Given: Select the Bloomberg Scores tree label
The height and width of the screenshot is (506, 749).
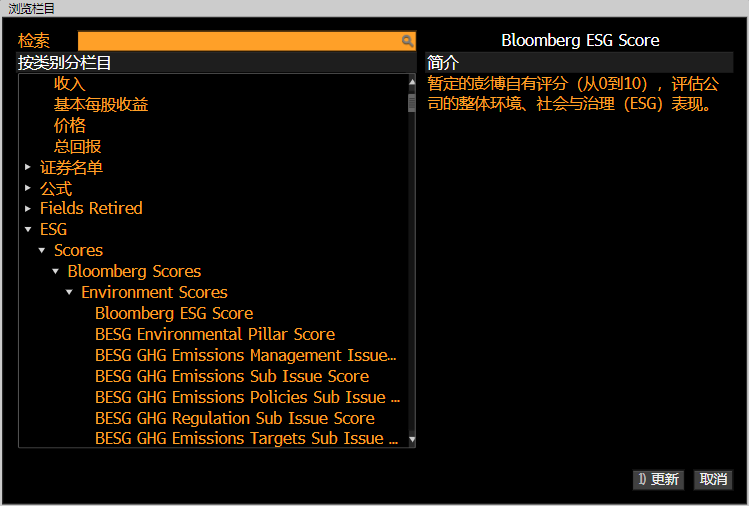Looking at the screenshot, I should pos(134,271).
